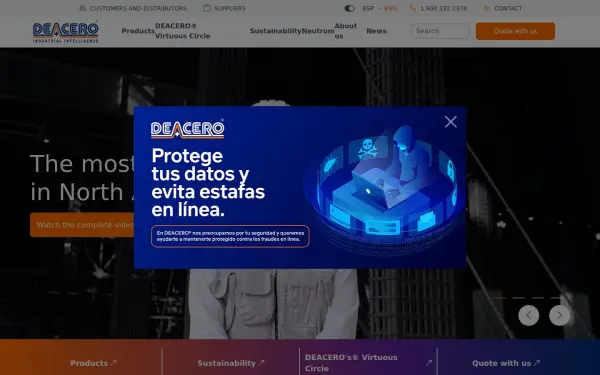The width and height of the screenshot is (600, 375).
Task: Click the DEACERO logo inside popup
Action: [188, 129]
